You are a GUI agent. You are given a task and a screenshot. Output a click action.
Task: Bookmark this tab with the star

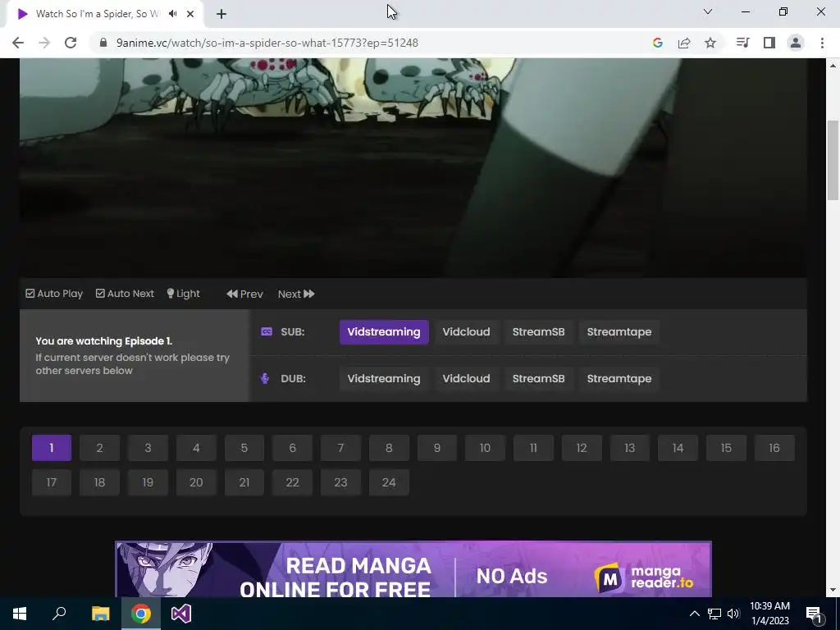[x=710, y=43]
